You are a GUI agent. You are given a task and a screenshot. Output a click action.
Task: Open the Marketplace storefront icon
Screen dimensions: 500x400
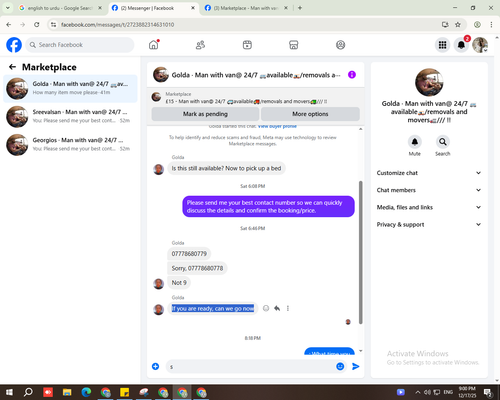click(x=294, y=45)
